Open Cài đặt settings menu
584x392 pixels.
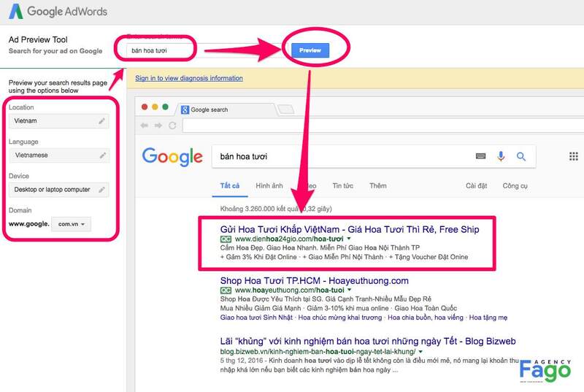tap(477, 185)
